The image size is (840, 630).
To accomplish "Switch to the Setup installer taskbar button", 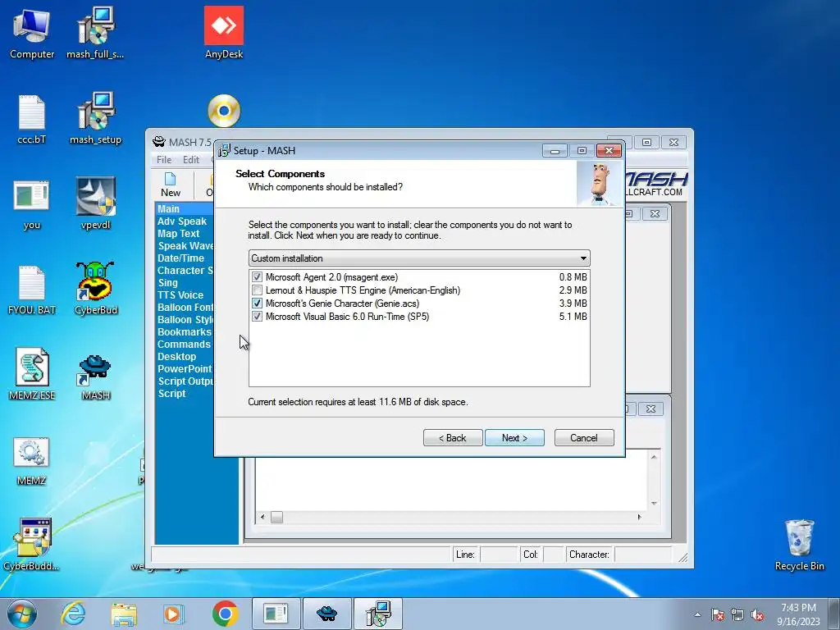I will tap(378, 614).
